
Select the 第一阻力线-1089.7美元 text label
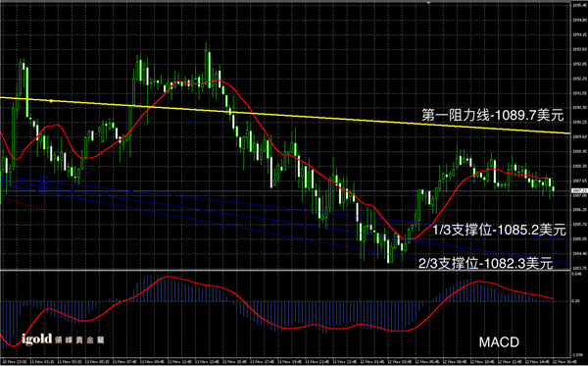[x=492, y=115]
